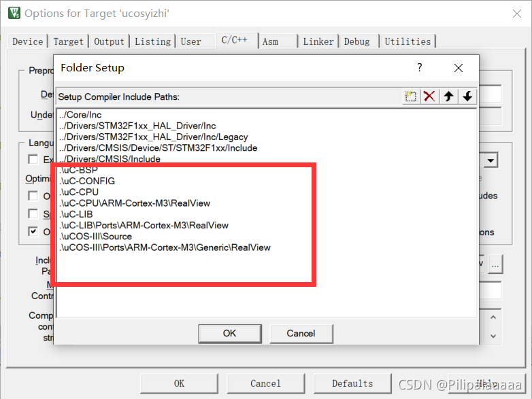Select the .\uC-BSP path
The height and width of the screenshot is (399, 532).
coord(79,170)
